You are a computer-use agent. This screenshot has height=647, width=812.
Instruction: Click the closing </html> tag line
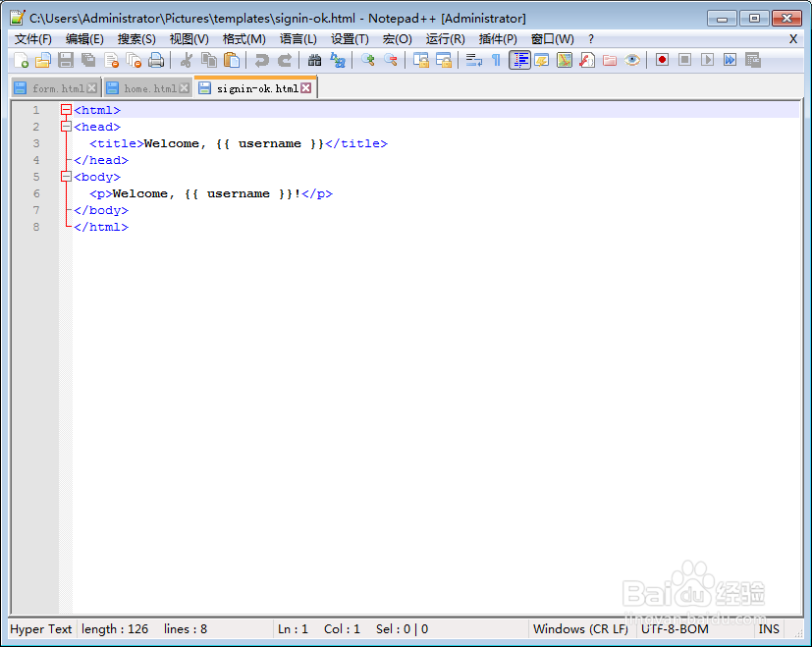click(x=101, y=227)
